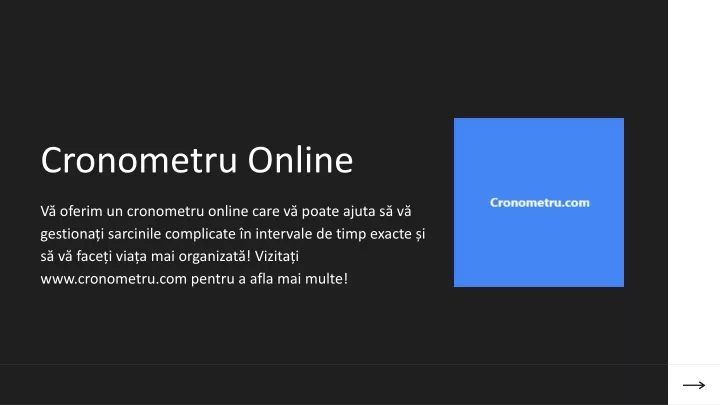Click the next slide arrow
The height and width of the screenshot is (405, 720).
tap(694, 385)
